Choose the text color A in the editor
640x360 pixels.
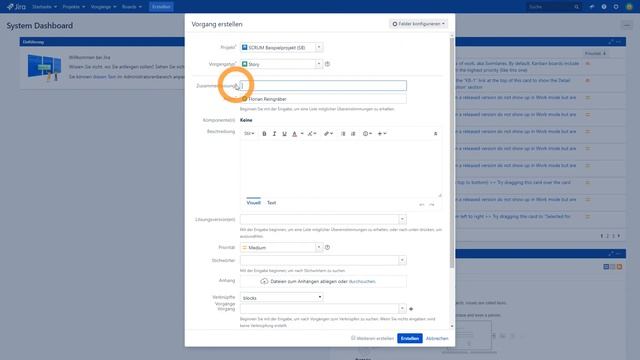click(x=294, y=133)
